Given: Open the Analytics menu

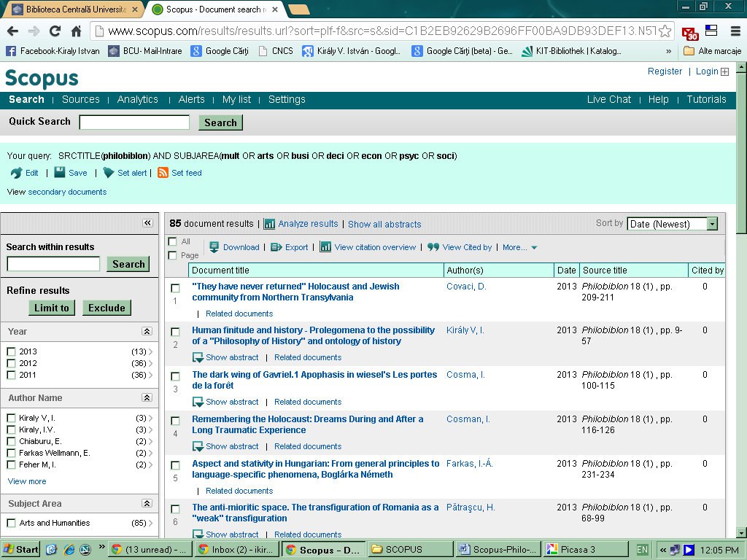Looking at the screenshot, I should [x=137, y=99].
